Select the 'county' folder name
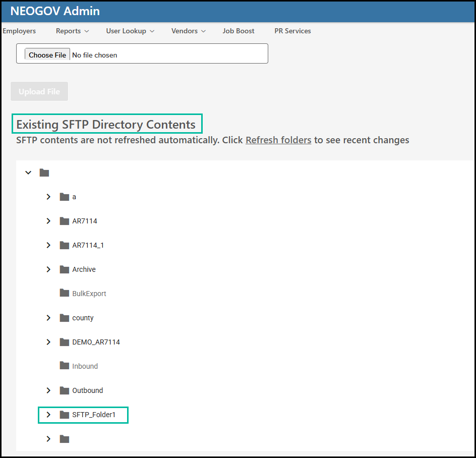Viewport: 476px width, 458px height. pyautogui.click(x=83, y=318)
